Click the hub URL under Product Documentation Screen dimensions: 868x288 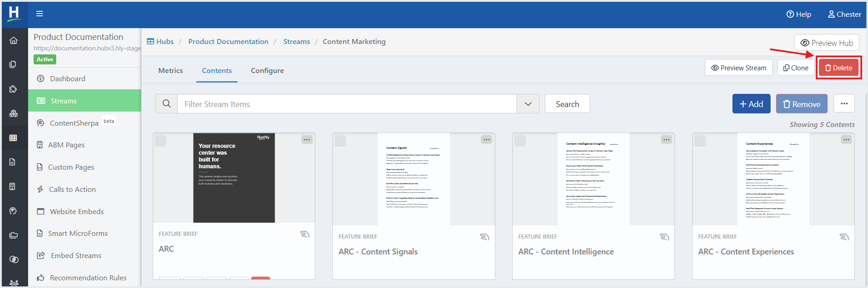pyautogui.click(x=87, y=48)
